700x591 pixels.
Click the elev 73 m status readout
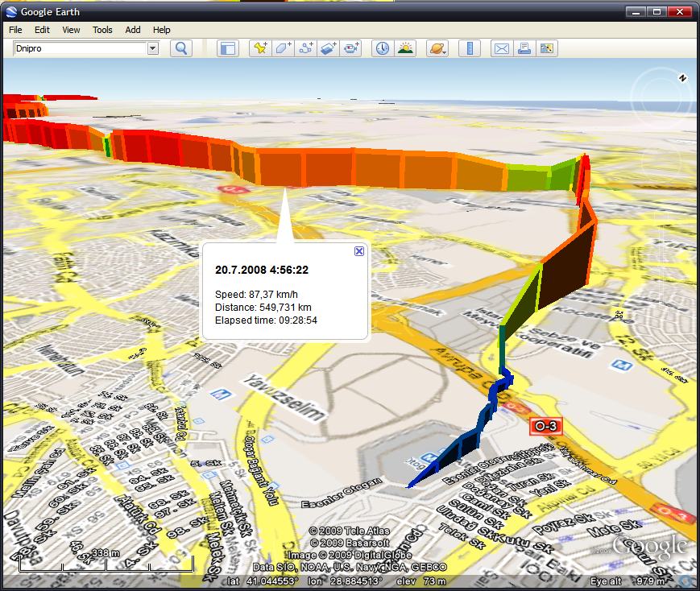point(421,581)
